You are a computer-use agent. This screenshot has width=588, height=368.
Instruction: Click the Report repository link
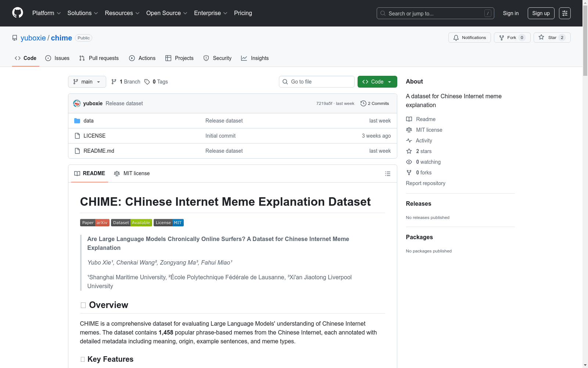click(x=426, y=183)
